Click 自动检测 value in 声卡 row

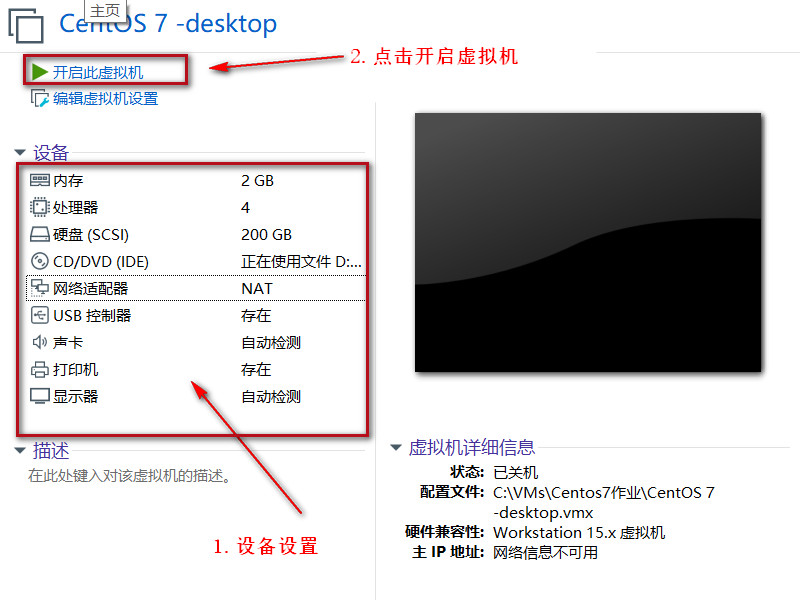coord(271,342)
